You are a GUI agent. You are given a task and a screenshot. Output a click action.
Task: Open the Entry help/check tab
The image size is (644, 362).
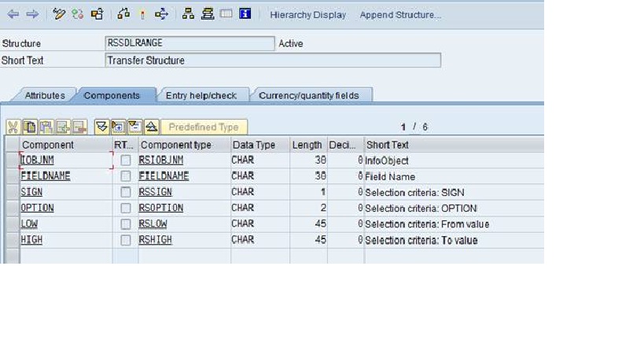[x=201, y=95]
